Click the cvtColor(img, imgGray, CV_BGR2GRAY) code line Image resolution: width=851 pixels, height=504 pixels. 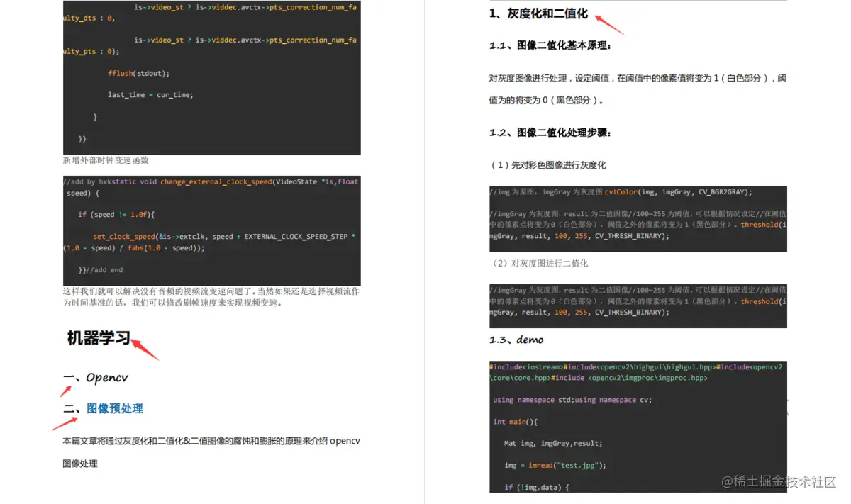point(621,191)
